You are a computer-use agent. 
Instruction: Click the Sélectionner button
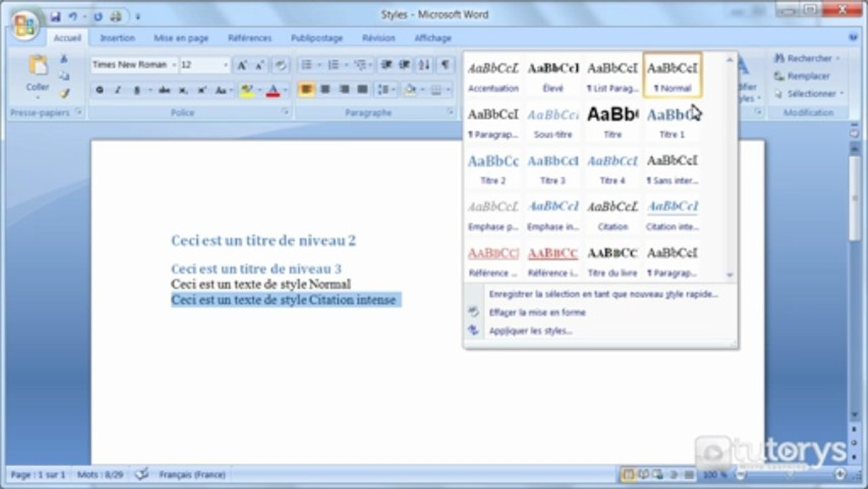point(809,94)
